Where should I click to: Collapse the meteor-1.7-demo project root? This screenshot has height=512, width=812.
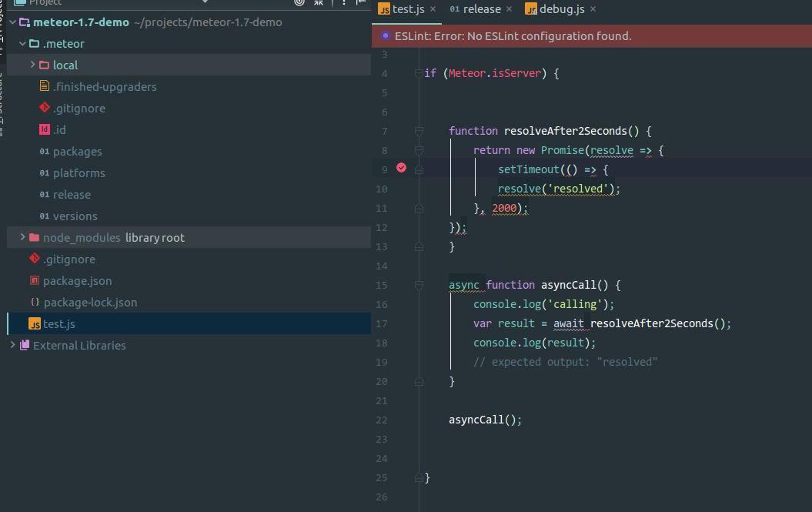(12, 22)
